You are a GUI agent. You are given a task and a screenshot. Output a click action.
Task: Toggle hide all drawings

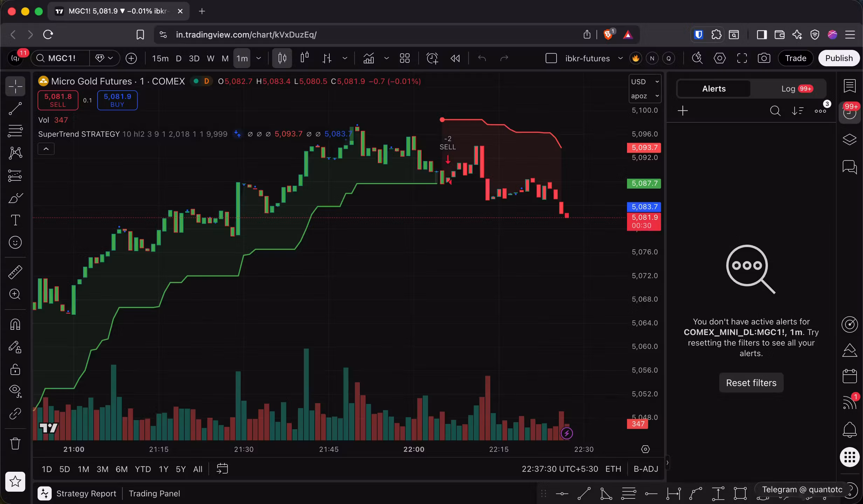tap(15, 391)
